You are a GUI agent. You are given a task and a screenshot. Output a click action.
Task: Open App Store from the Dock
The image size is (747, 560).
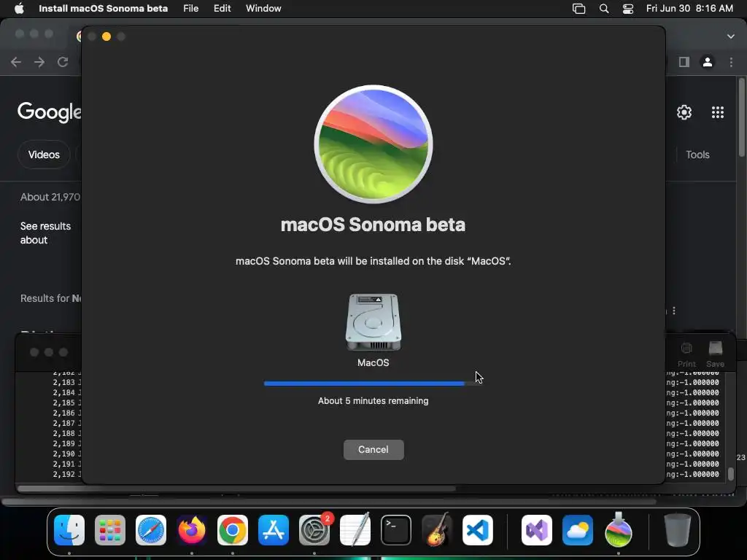coord(274,530)
